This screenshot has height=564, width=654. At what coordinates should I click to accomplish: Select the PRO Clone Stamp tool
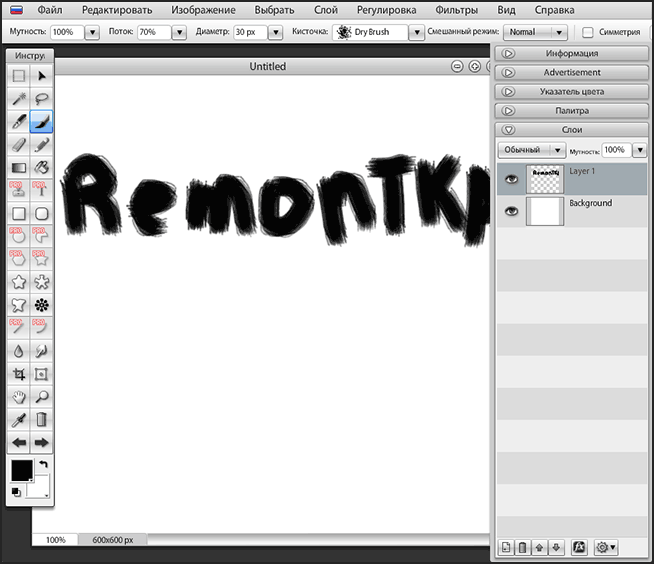pyautogui.click(x=18, y=191)
